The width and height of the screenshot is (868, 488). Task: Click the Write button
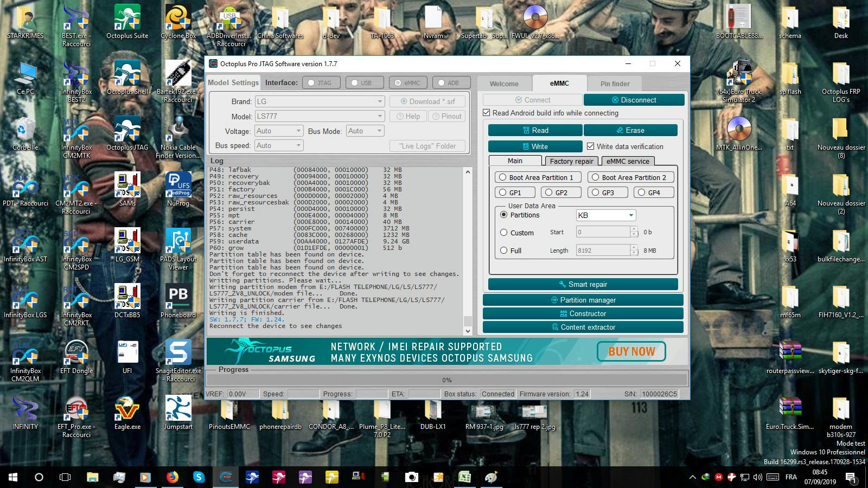(x=535, y=146)
